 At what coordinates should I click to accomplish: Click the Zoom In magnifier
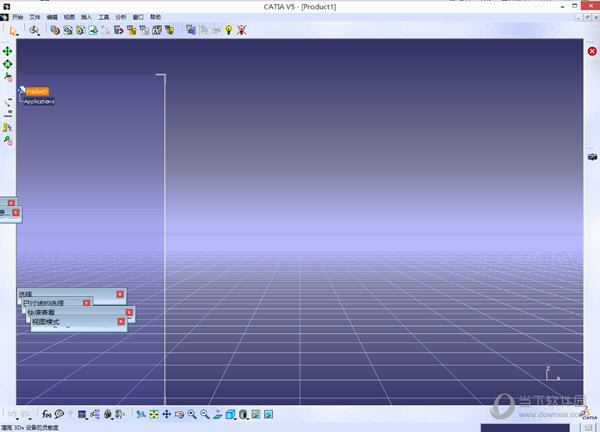192,414
